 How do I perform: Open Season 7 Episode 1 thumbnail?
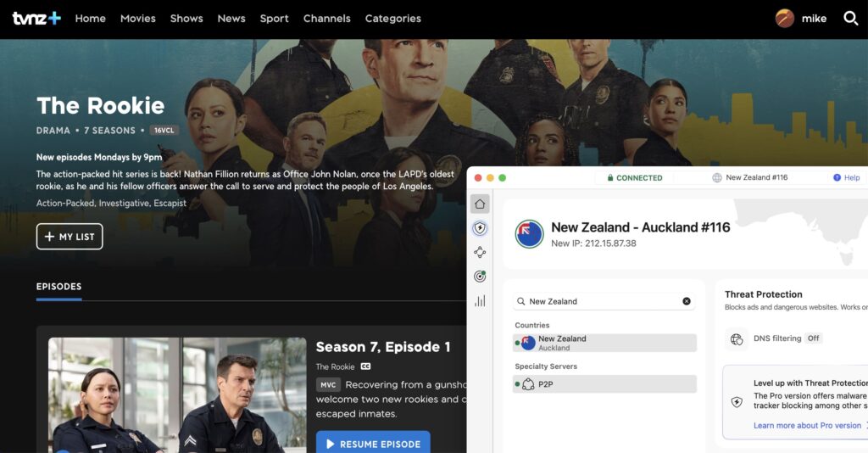tap(177, 394)
